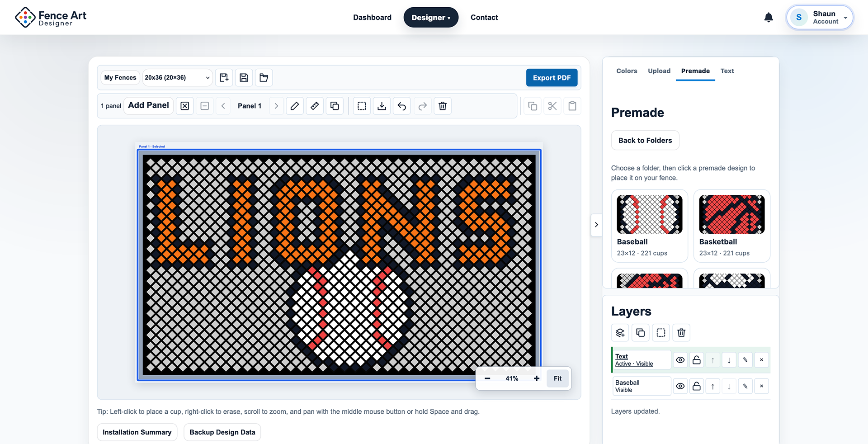The image size is (868, 444).
Task: Click the scissors cut icon
Action: (x=552, y=106)
